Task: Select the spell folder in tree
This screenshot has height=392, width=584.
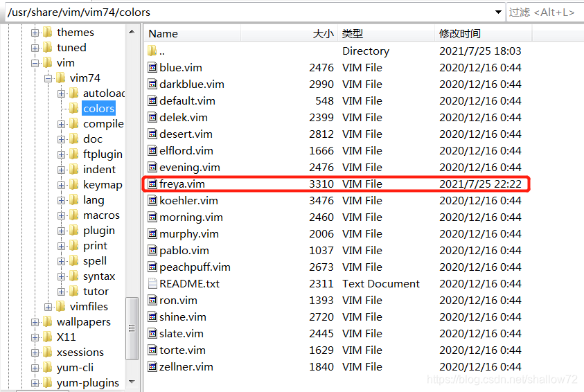Action: pos(95,261)
